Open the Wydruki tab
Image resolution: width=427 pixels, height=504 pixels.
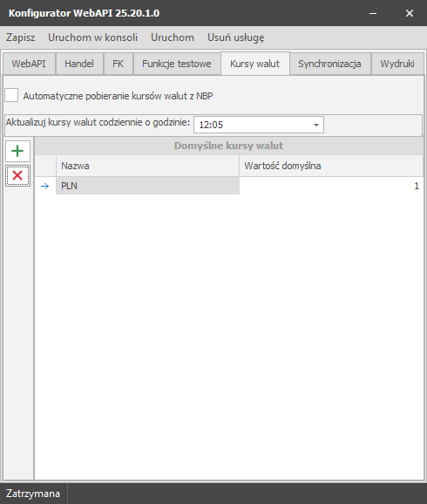point(397,64)
